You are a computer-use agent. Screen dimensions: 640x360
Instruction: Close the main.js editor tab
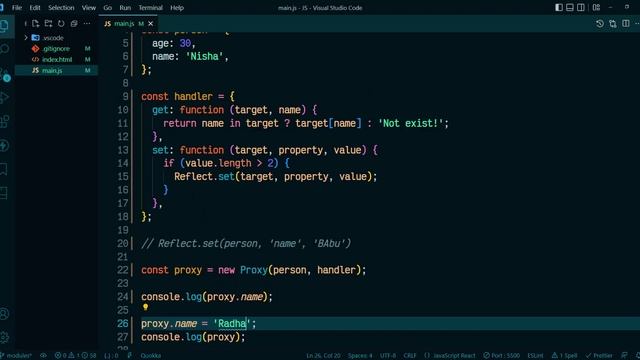(151, 24)
